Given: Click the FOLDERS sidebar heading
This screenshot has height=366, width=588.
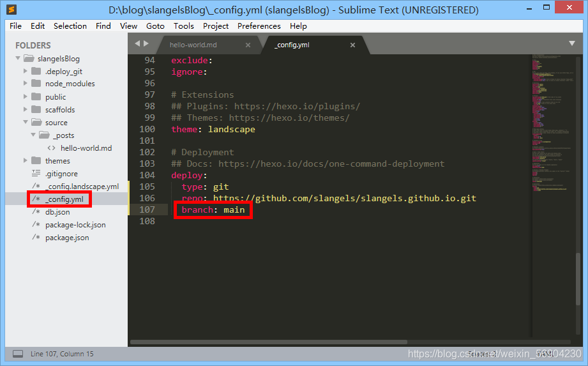Looking at the screenshot, I should click(33, 45).
